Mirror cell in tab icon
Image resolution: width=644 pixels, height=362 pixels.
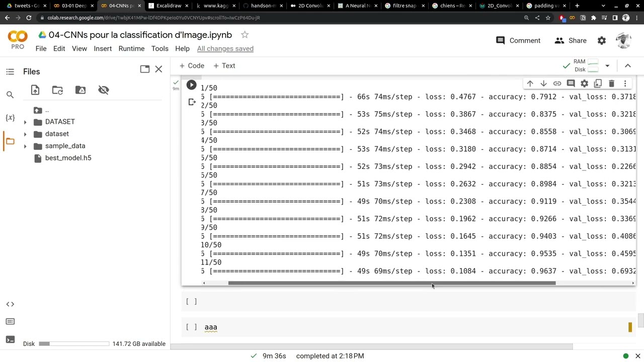point(598,83)
